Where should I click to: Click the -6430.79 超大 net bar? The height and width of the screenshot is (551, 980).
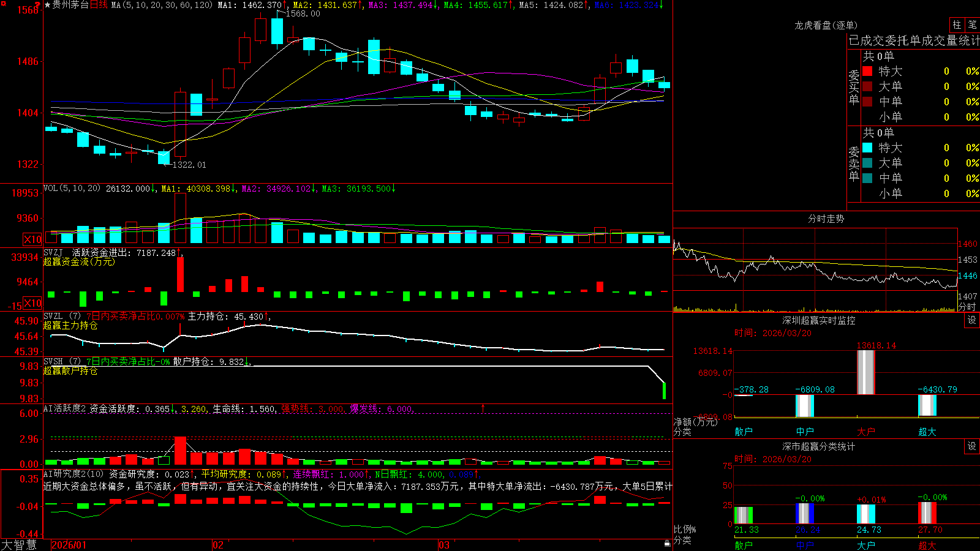click(x=927, y=405)
